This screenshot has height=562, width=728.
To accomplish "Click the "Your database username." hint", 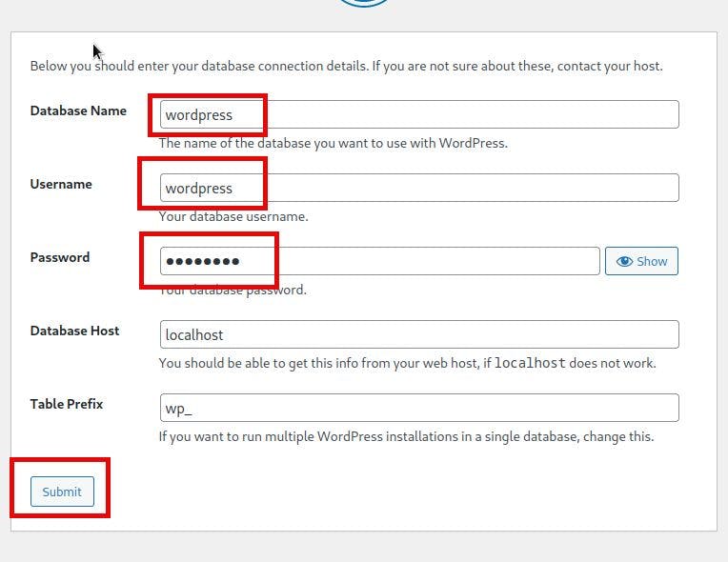I will pos(233,216).
